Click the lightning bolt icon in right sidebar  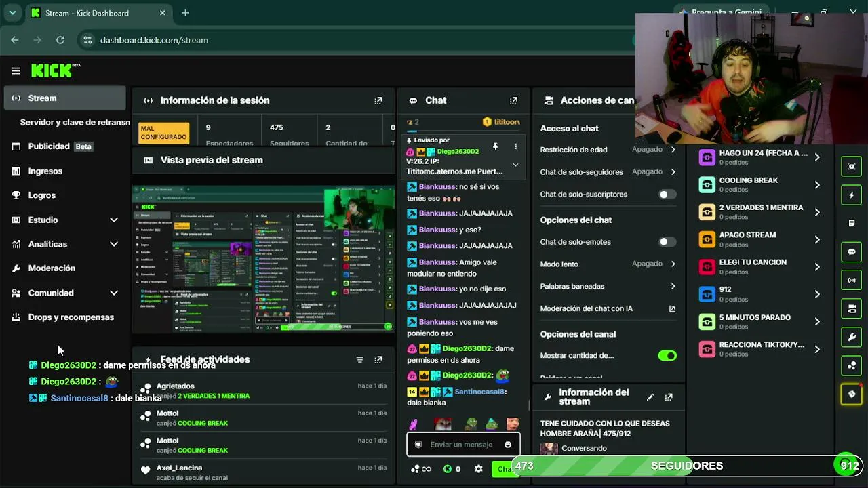coord(852,195)
